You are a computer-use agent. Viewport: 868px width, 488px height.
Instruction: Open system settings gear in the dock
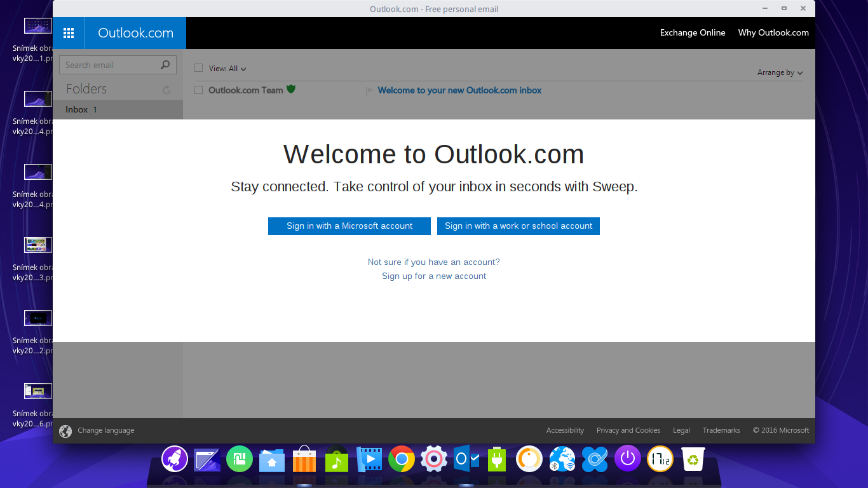click(434, 459)
